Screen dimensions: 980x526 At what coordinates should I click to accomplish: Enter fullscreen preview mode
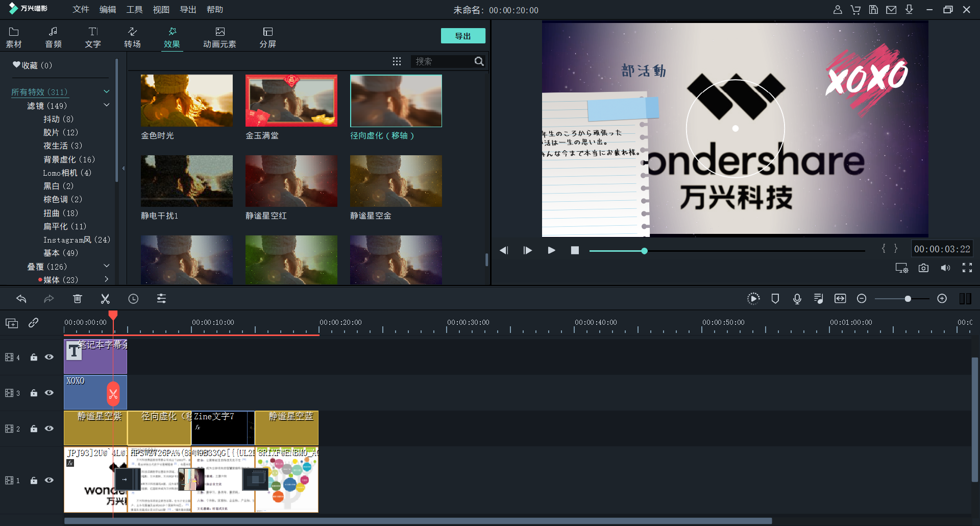(x=967, y=268)
